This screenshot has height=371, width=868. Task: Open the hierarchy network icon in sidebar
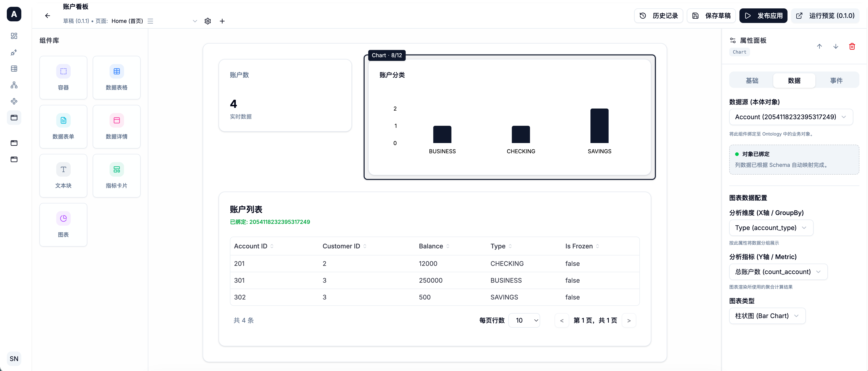(14, 85)
